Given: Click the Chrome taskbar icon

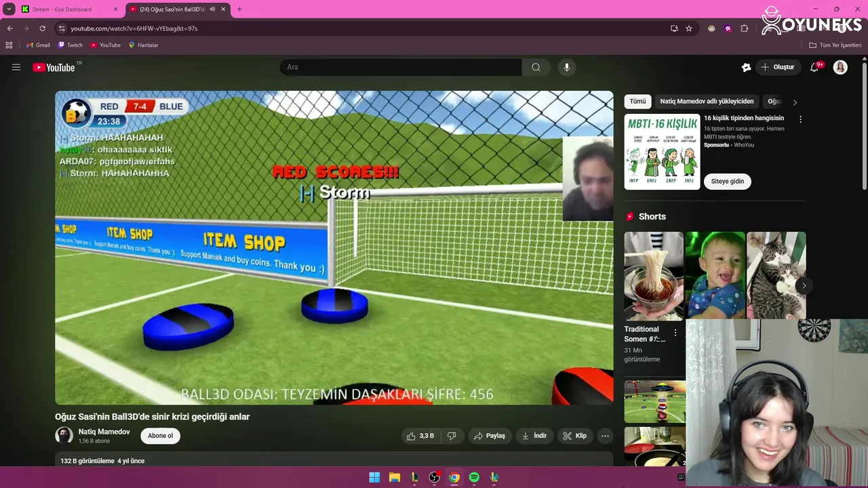Looking at the screenshot, I should (x=454, y=478).
